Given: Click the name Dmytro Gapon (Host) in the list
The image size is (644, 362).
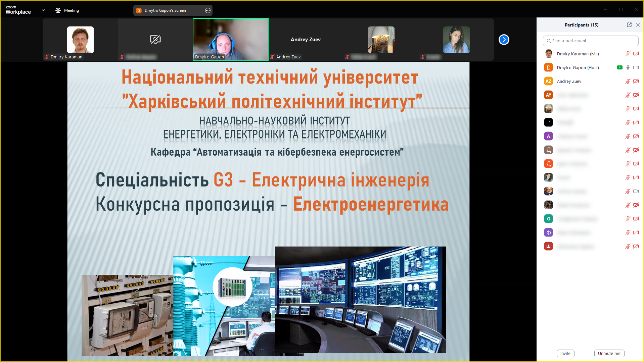Looking at the screenshot, I should pos(578,67).
